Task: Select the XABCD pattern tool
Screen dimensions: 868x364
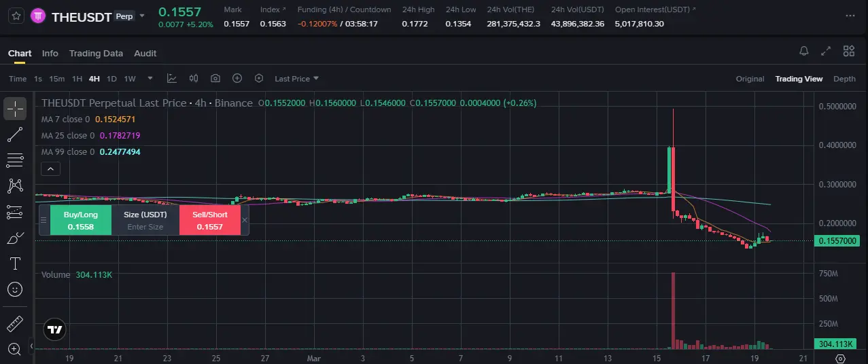Action: pyautogui.click(x=15, y=186)
